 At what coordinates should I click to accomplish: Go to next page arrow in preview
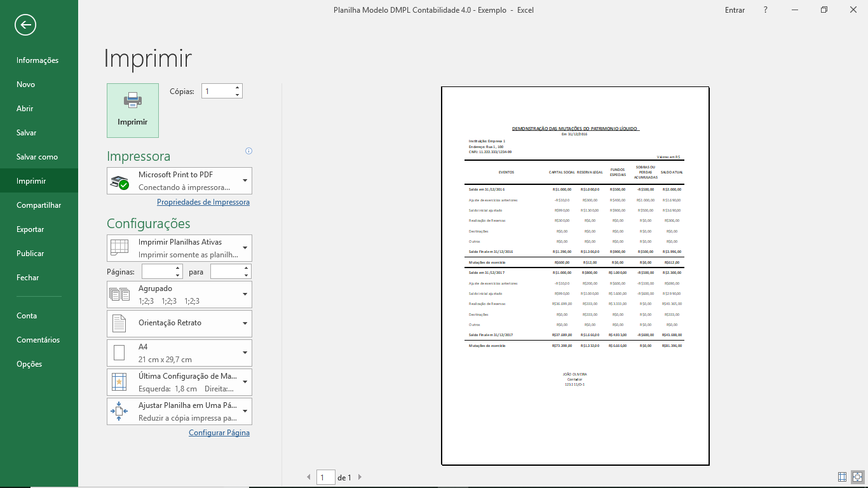(x=360, y=477)
